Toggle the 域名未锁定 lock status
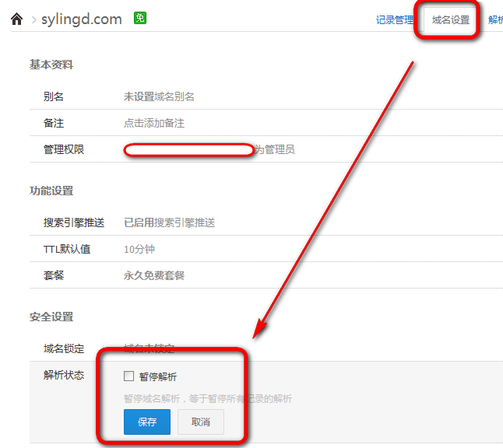 [x=149, y=348]
